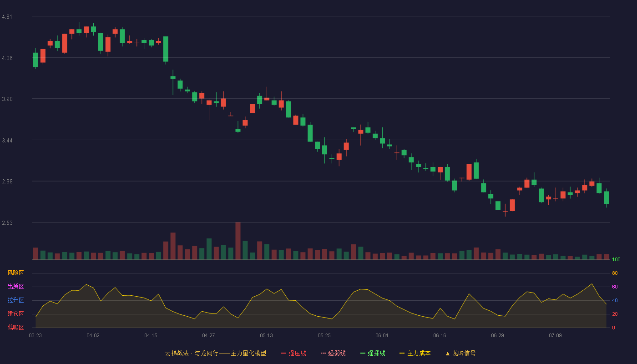Click the 2.98 price axis label
The height and width of the screenshot is (364, 637).
(x=7, y=182)
